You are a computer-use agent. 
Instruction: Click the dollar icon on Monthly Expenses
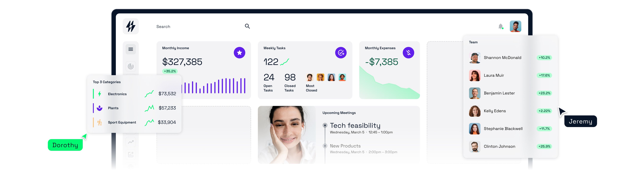(x=408, y=53)
